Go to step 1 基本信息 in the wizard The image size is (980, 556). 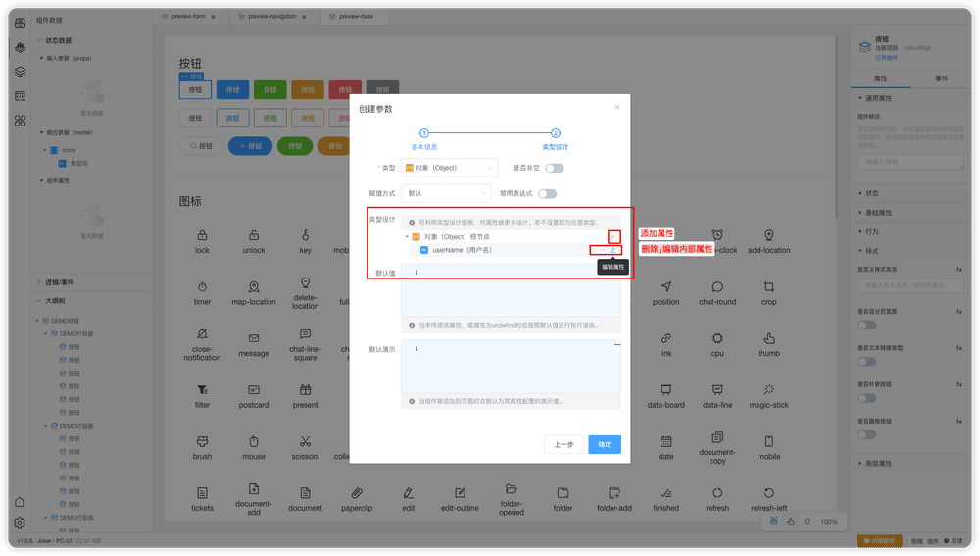(424, 139)
